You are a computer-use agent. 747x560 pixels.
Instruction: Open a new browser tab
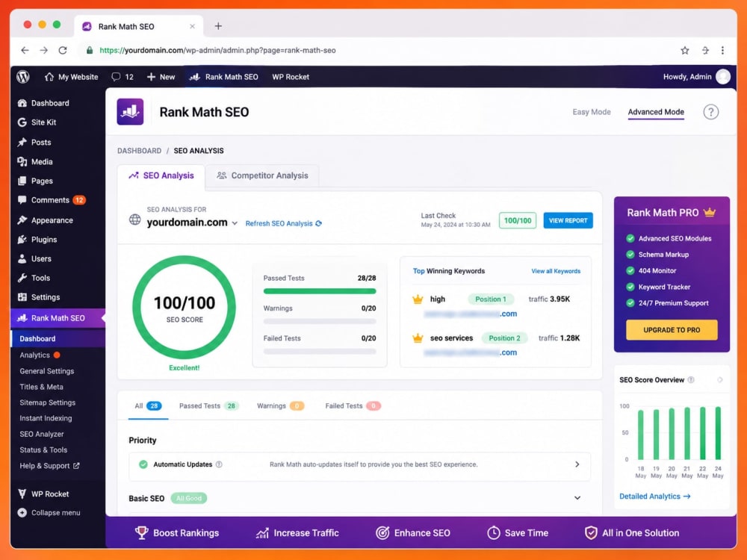pos(217,26)
